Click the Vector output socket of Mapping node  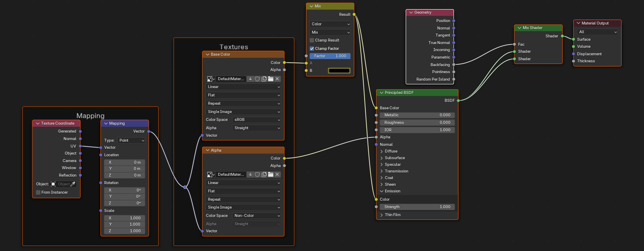(x=149, y=131)
